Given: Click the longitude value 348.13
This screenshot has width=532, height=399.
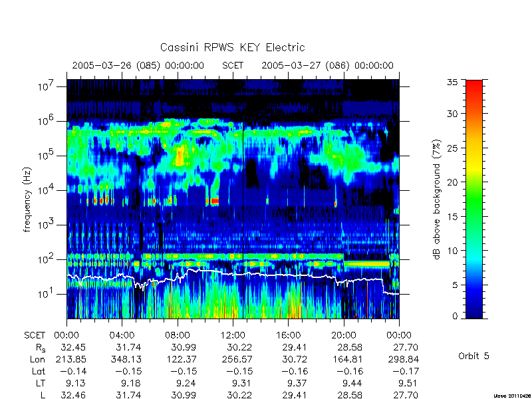Looking at the screenshot, I should pos(126,359).
